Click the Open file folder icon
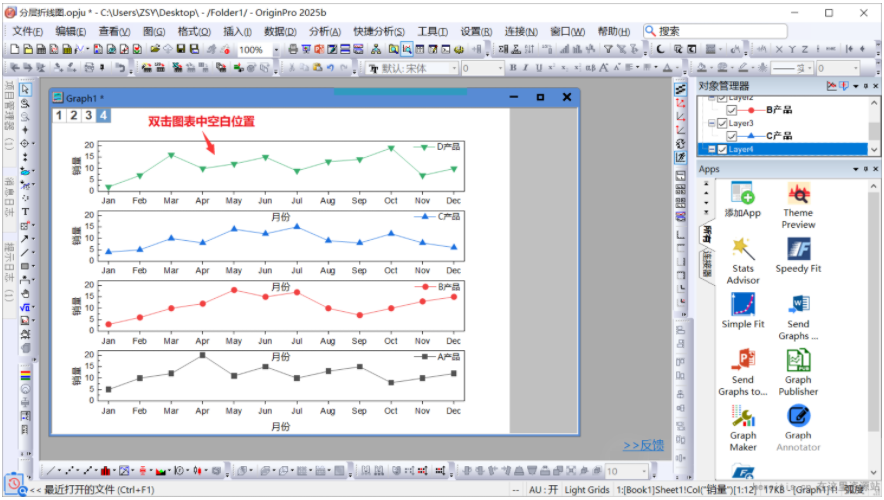This screenshot has height=500, width=884. 154,50
